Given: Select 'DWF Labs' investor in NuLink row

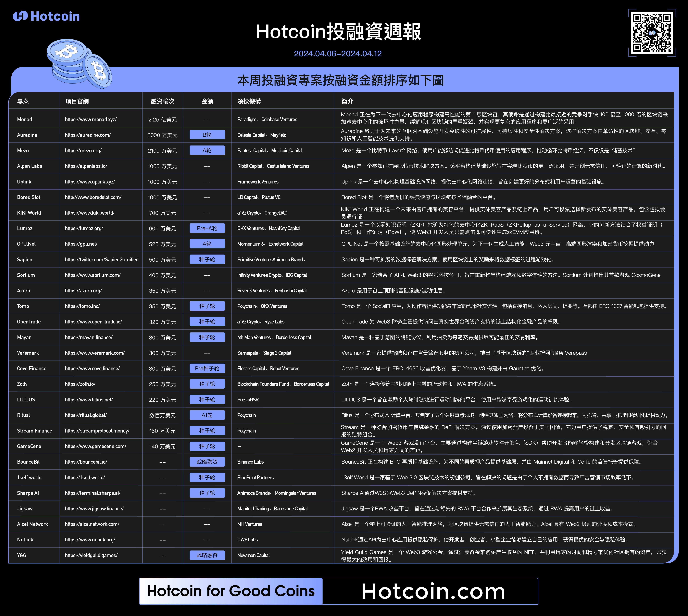Looking at the screenshot, I should (x=247, y=540).
